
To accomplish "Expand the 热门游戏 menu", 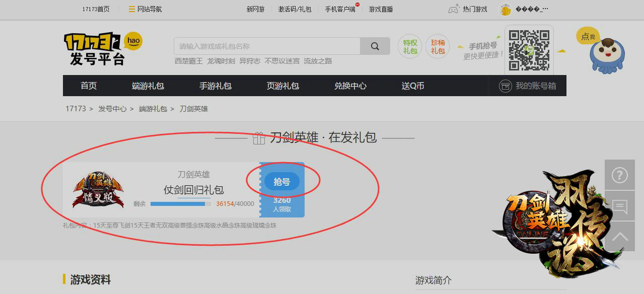I will [x=475, y=9].
